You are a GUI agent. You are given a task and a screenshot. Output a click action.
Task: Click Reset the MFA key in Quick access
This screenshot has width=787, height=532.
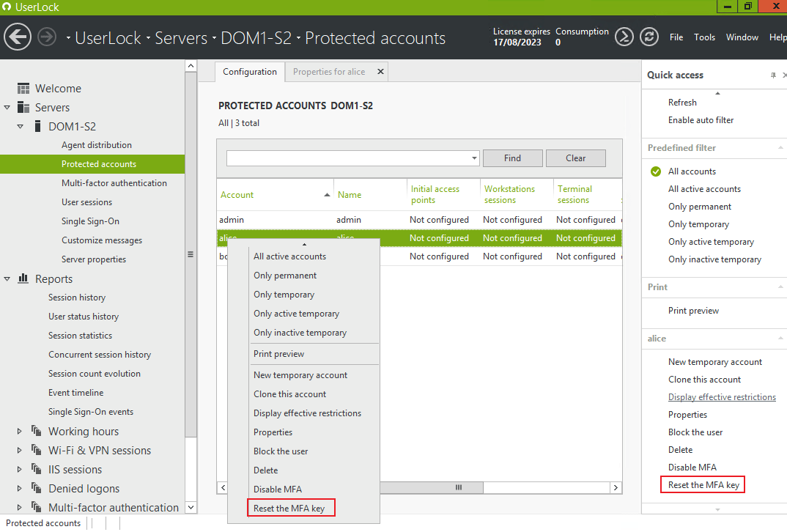pyautogui.click(x=703, y=485)
